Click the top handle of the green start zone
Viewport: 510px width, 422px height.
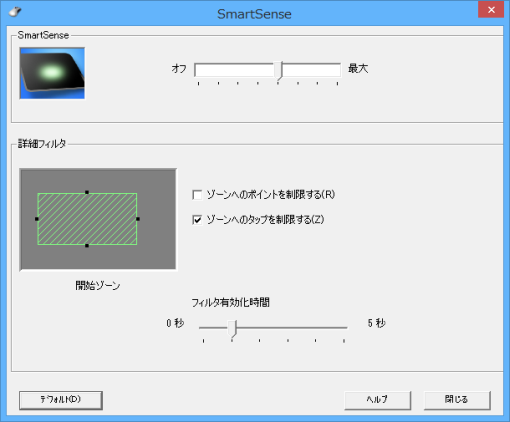(87, 192)
